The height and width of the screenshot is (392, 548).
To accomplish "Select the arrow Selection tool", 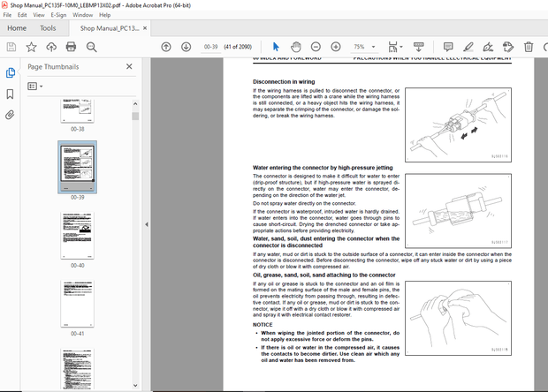I will (x=276, y=47).
